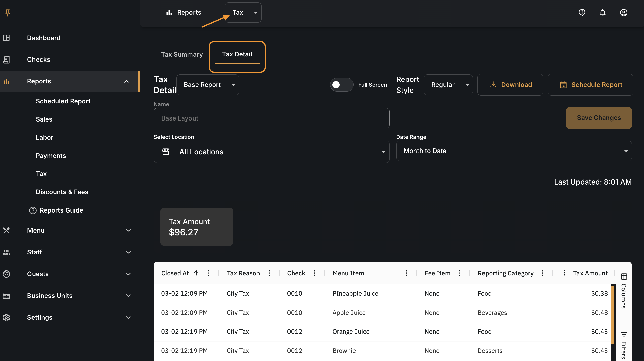Open the help question mark icon
This screenshot has height=361, width=644.
click(582, 12)
